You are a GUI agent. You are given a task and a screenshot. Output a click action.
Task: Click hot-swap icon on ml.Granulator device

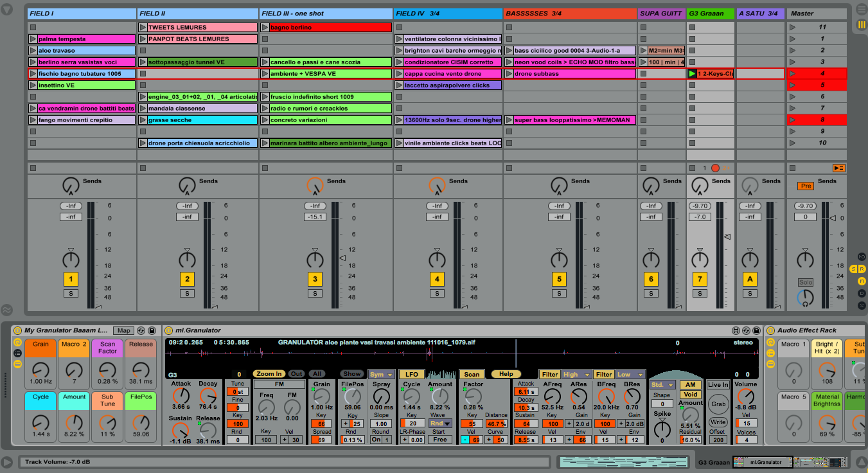(747, 330)
